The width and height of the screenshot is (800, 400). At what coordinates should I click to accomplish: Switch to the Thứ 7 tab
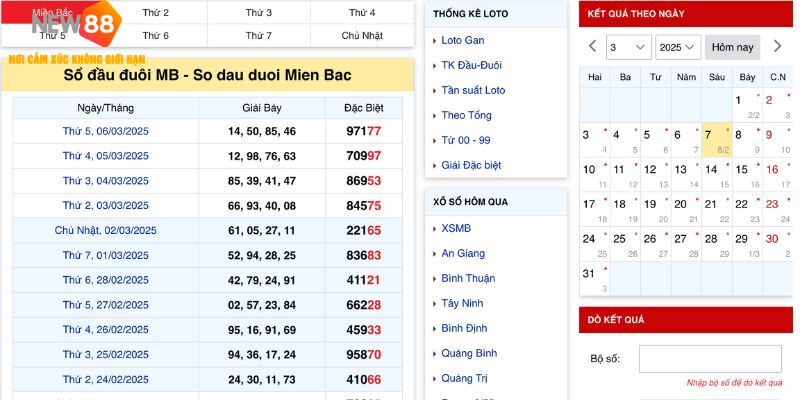tap(259, 36)
